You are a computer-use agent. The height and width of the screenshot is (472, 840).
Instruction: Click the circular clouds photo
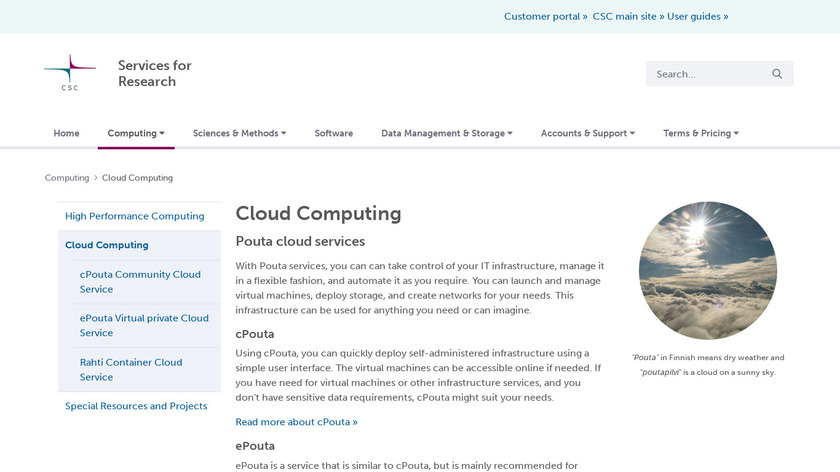(708, 271)
